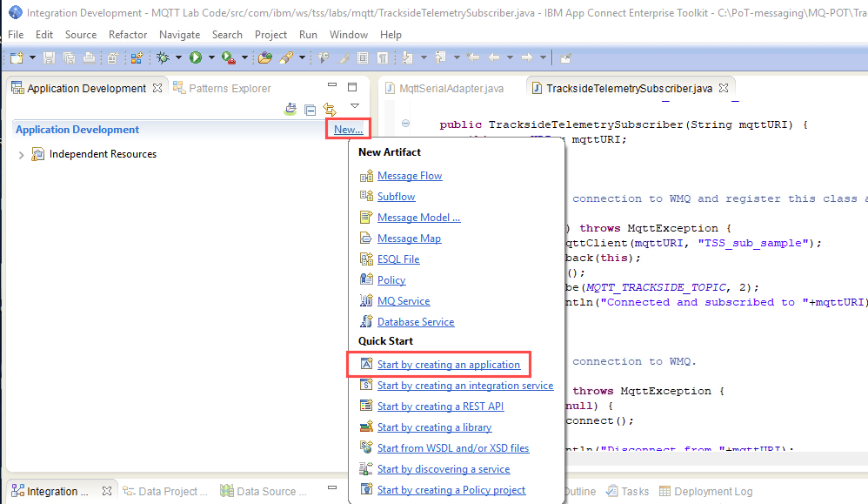Click the ESQL File link

(x=398, y=259)
